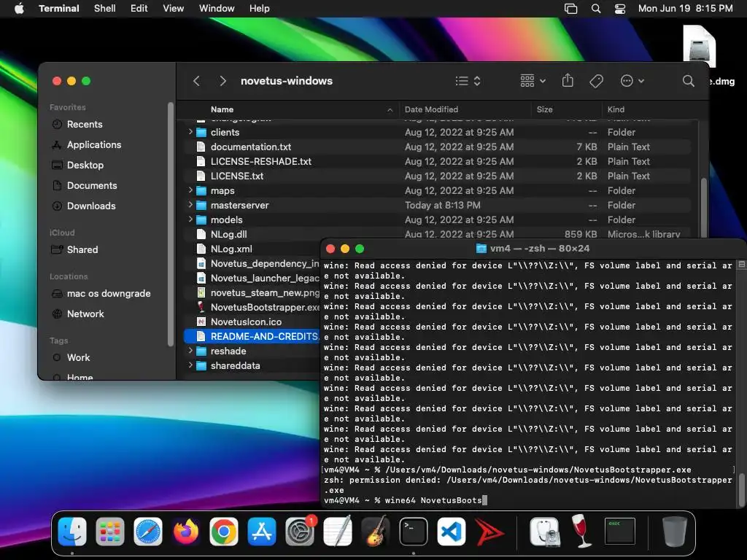The image size is (747, 560).
Task: Open Launchpad in the Dock
Action: tap(110, 532)
